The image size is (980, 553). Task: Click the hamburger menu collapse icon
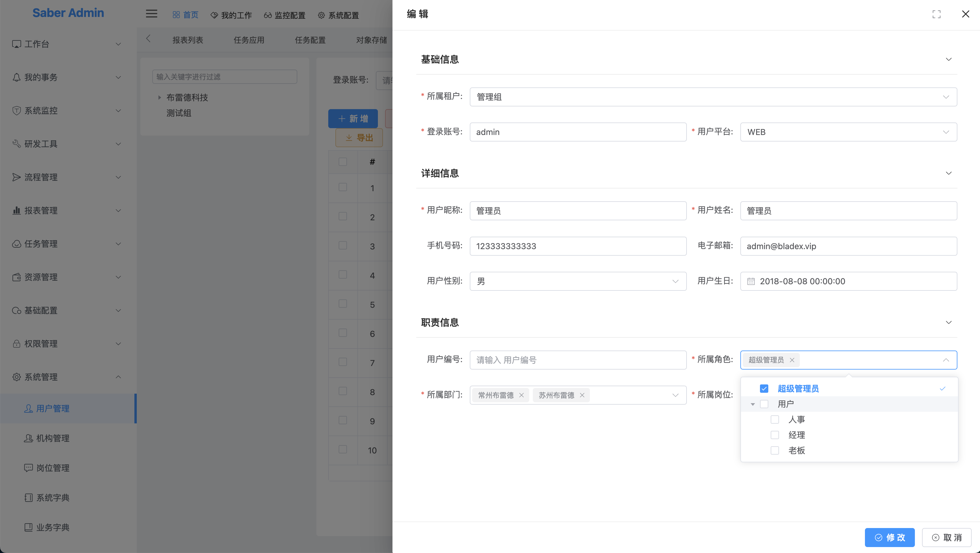(151, 14)
